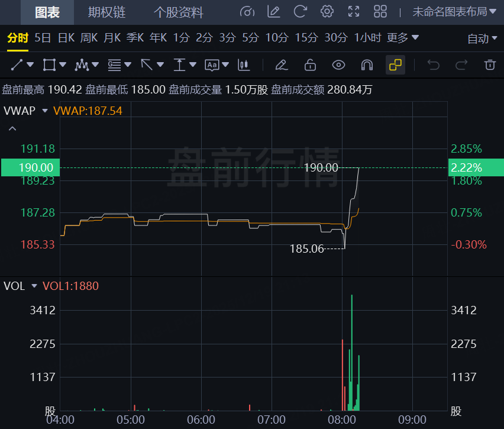This screenshot has width=504, height=429.
Task: Delete drawings with the trash icon
Action: click(490, 65)
